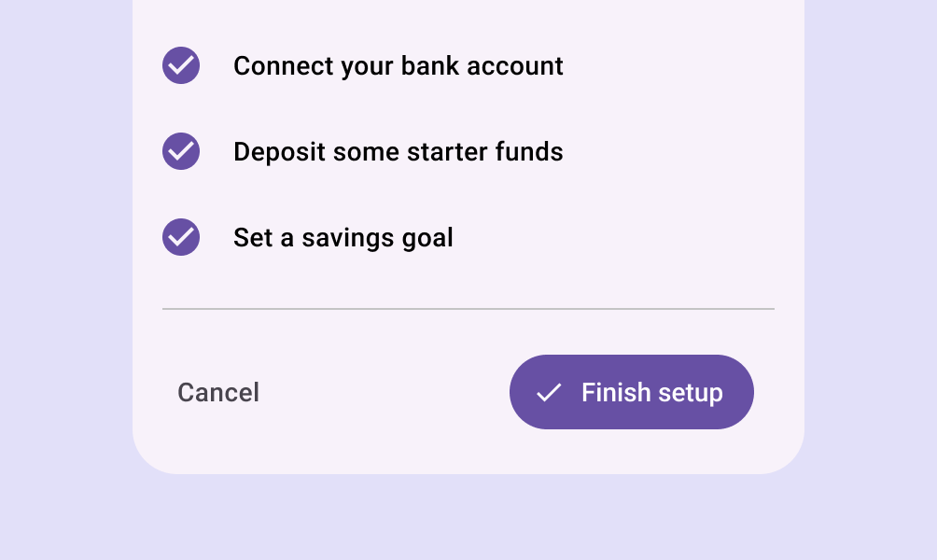
Task: Dismiss setup via the Cancel text
Action: point(218,392)
